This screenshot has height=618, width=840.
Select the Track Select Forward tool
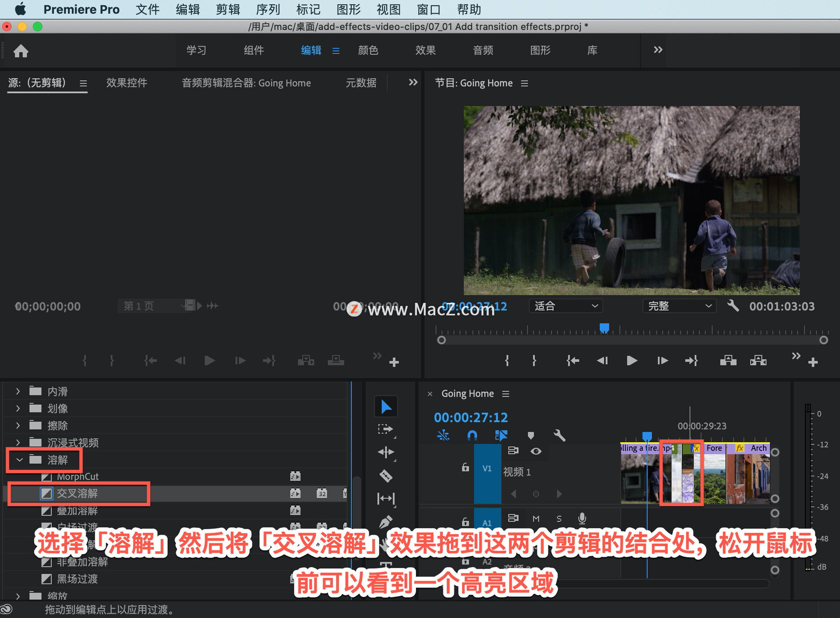386,429
